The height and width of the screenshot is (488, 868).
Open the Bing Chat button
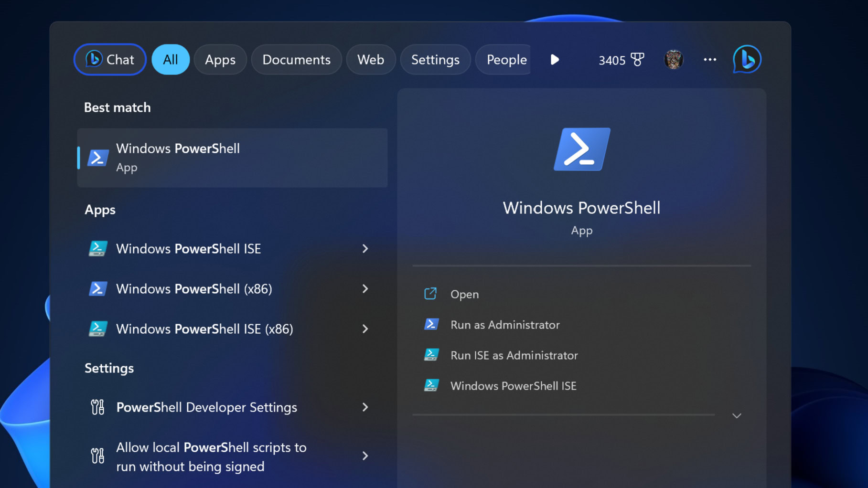110,60
